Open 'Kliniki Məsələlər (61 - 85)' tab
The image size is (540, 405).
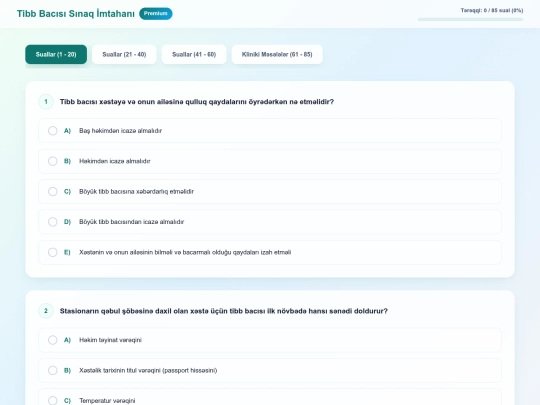277,54
